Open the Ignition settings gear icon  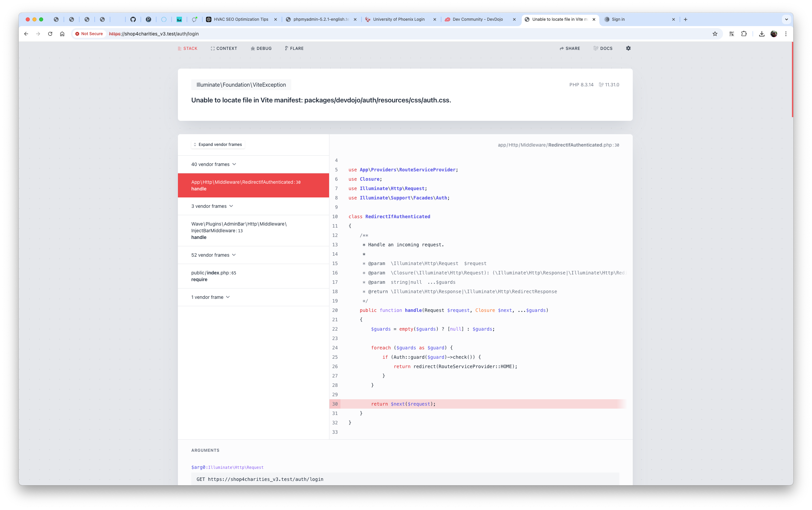[628, 48]
